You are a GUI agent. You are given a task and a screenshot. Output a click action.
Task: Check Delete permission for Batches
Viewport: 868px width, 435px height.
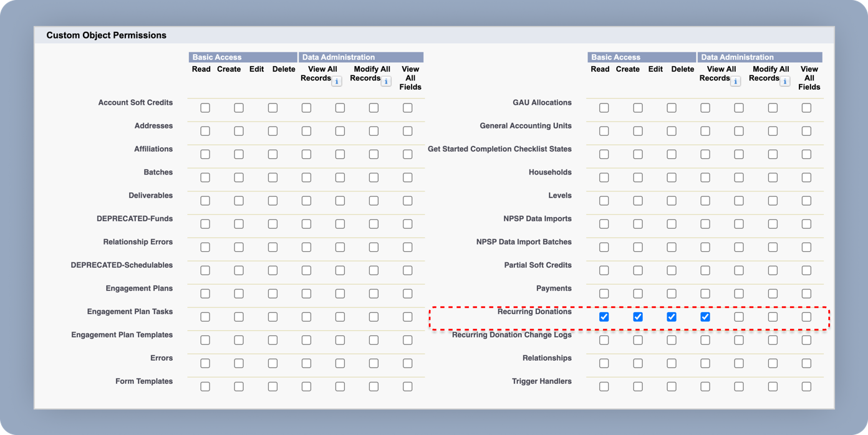(x=306, y=178)
